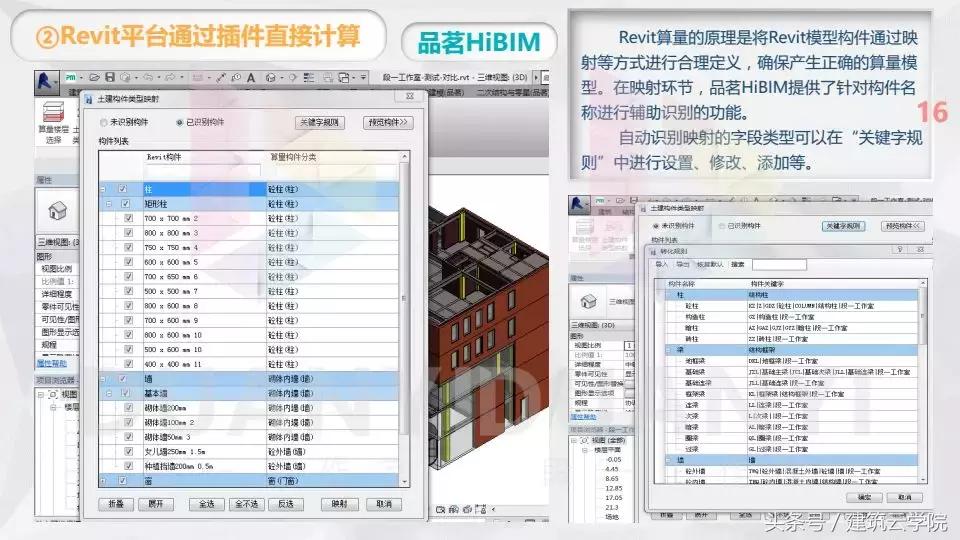960x540 pixels.
Task: Click the 折叠 button
Action: pos(116,504)
